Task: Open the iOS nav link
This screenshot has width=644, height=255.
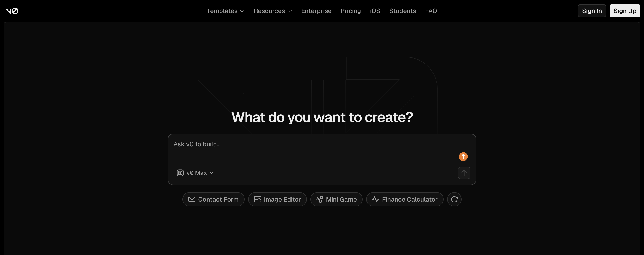Action: [375, 11]
